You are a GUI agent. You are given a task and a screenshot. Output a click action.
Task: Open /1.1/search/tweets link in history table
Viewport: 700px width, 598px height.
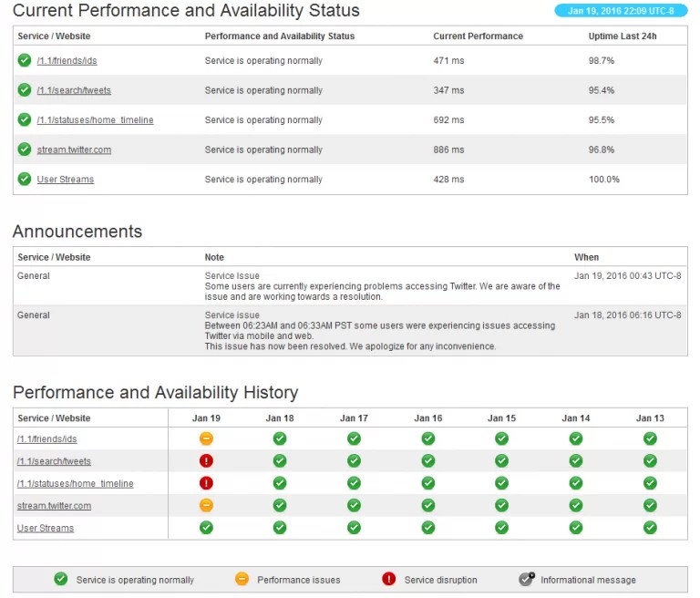pos(54,461)
